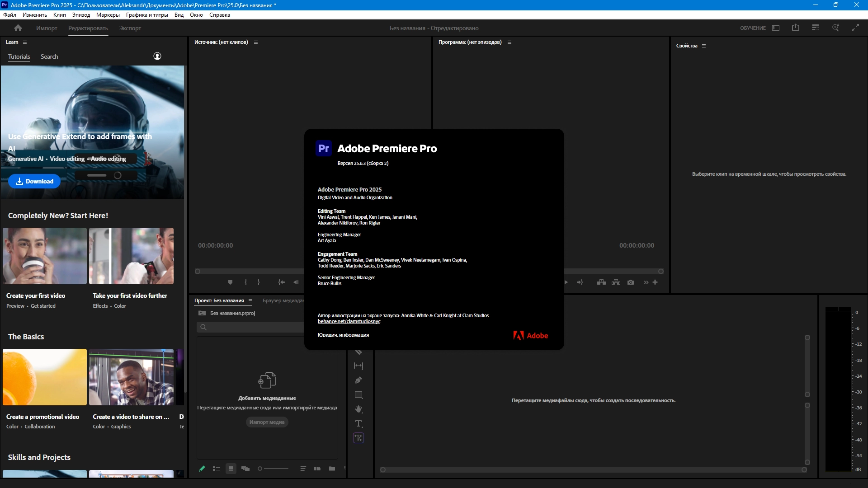This screenshot has width=868, height=488.
Task: Open the Project panel hamburger menu
Action: [x=250, y=301]
